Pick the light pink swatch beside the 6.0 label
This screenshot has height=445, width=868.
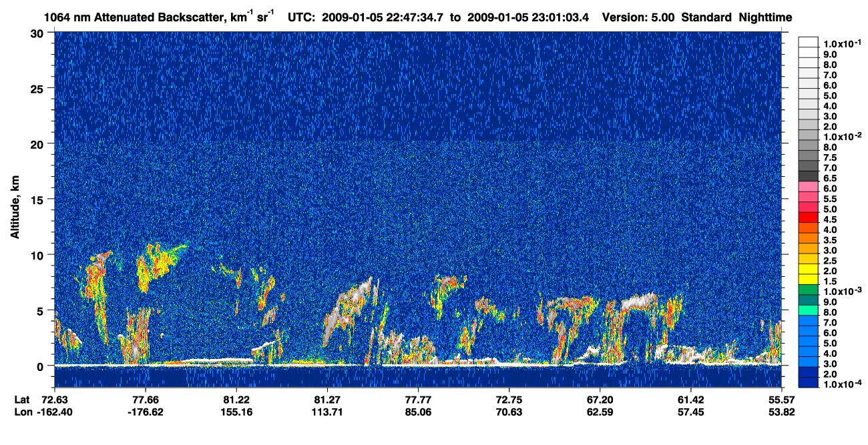(809, 186)
